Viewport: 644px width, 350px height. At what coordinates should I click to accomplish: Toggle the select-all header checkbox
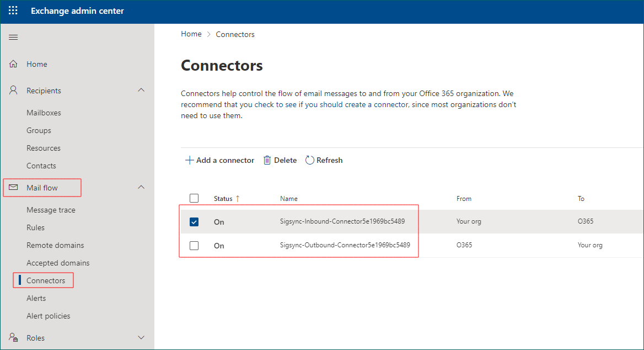click(x=194, y=198)
